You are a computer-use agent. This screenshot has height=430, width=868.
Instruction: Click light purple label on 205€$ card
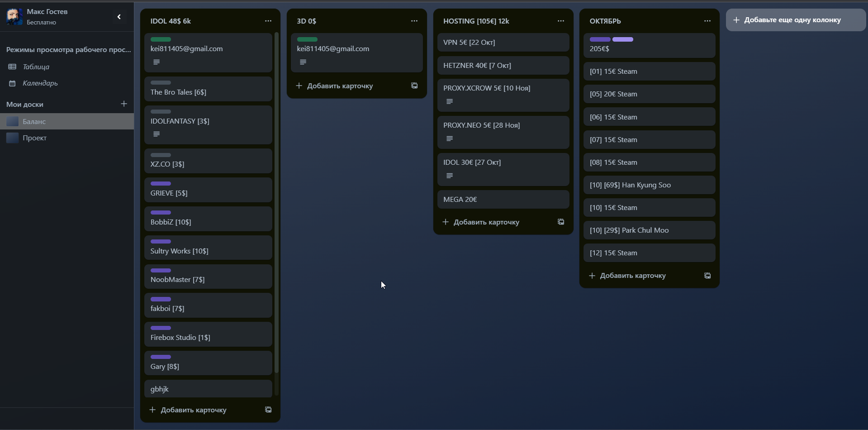pyautogui.click(x=623, y=39)
